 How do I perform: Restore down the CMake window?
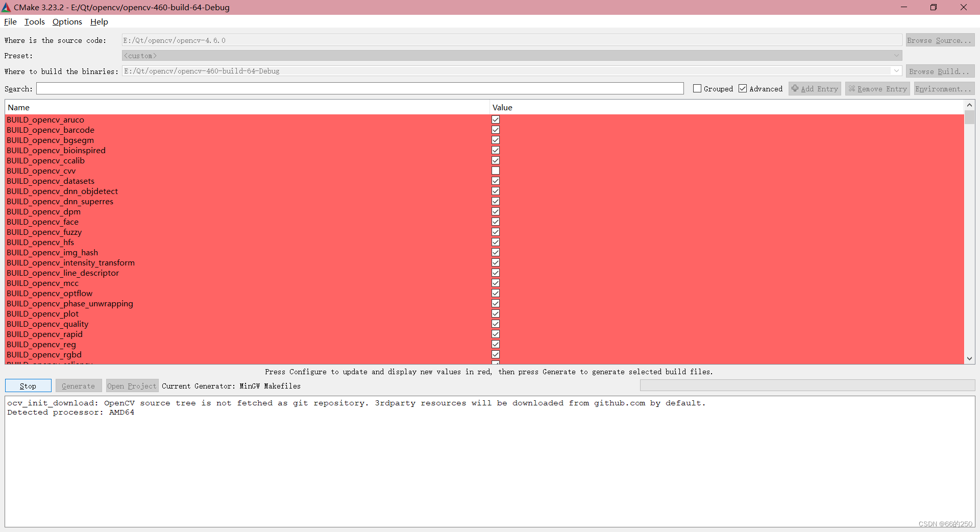[x=934, y=7]
